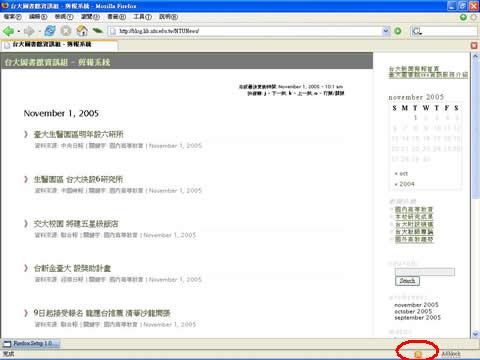
Task: Reload the page using the blue refresh icon
Action: [x=50, y=31]
